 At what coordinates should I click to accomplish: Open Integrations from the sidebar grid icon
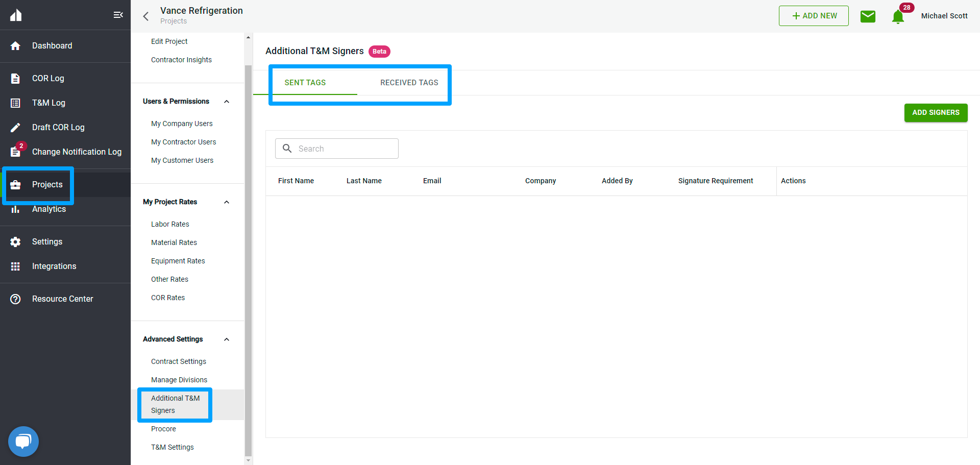click(x=15, y=266)
